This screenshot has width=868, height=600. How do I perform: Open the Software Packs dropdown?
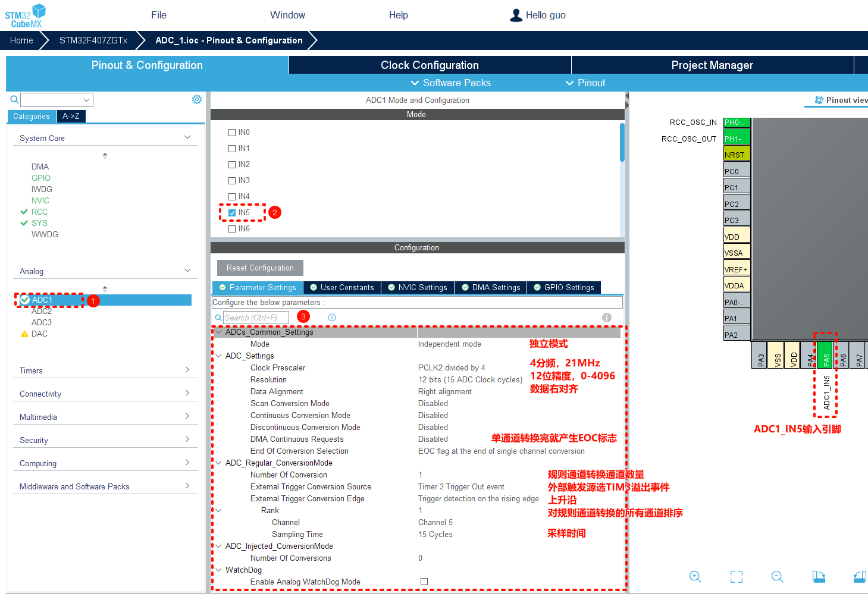[451, 83]
